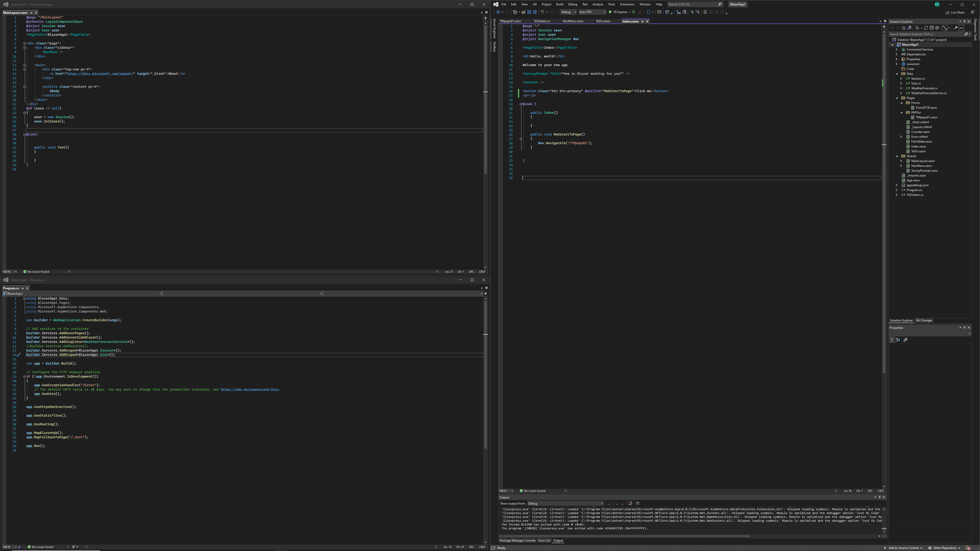Open the File menu
The width and height of the screenshot is (980, 551).
[504, 5]
